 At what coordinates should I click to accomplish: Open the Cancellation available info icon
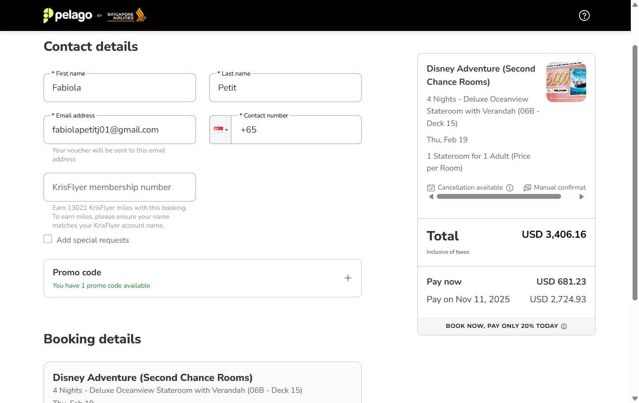click(509, 188)
